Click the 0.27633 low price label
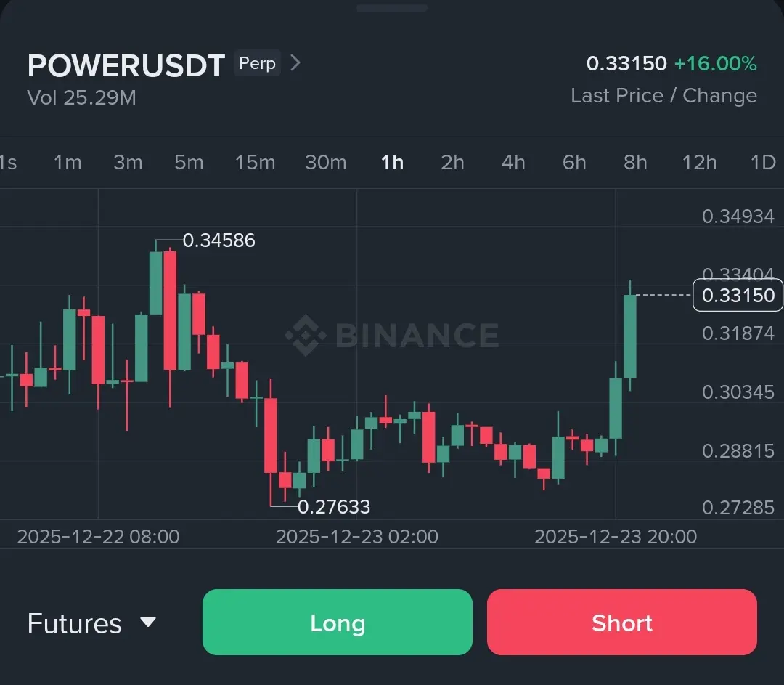Screen dimensions: 784x685 pyautogui.click(x=334, y=507)
